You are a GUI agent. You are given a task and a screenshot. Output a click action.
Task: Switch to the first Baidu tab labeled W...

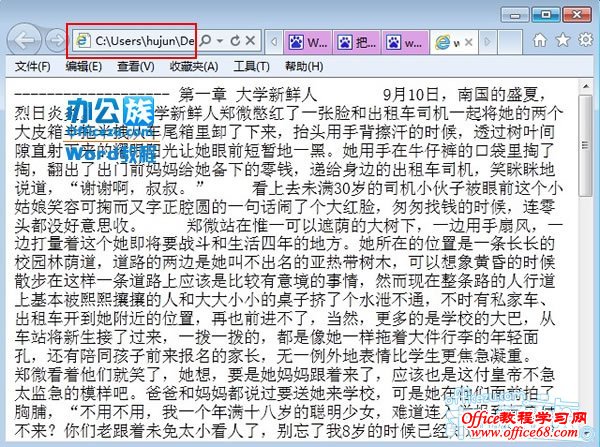coord(308,42)
